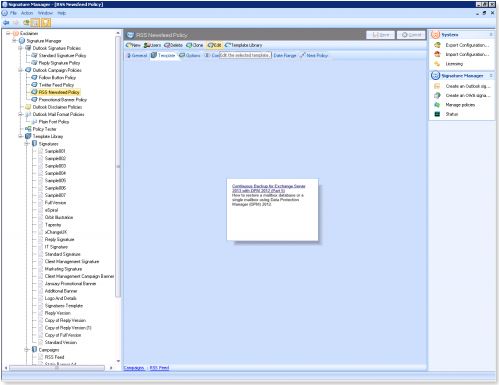Collapse the Outlook Signature Policies node

pyautogui.click(x=21, y=48)
